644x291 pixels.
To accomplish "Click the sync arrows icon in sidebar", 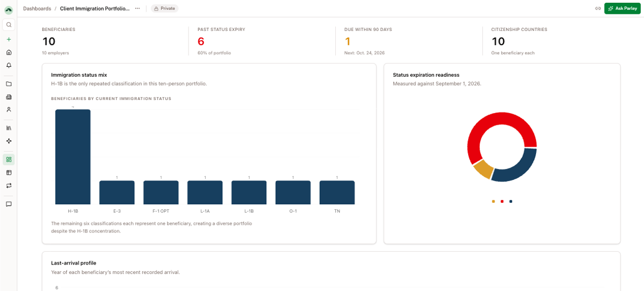I will click(x=9, y=185).
